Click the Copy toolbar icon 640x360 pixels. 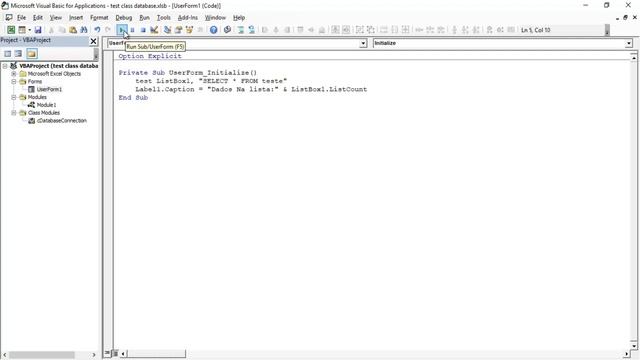click(62, 30)
